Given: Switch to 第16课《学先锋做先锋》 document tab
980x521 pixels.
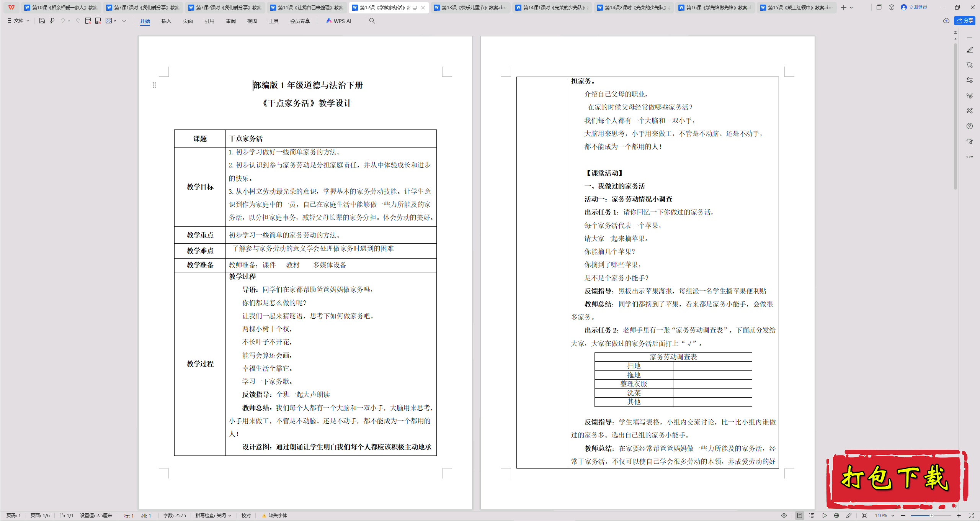Looking at the screenshot, I should [715, 8].
